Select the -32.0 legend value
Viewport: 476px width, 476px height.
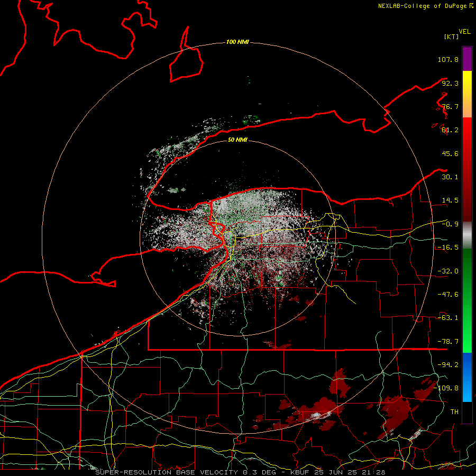448,271
